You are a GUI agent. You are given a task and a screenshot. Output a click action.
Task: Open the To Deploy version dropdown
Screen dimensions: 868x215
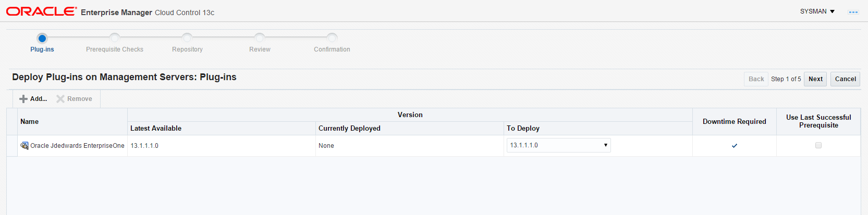tap(558, 145)
